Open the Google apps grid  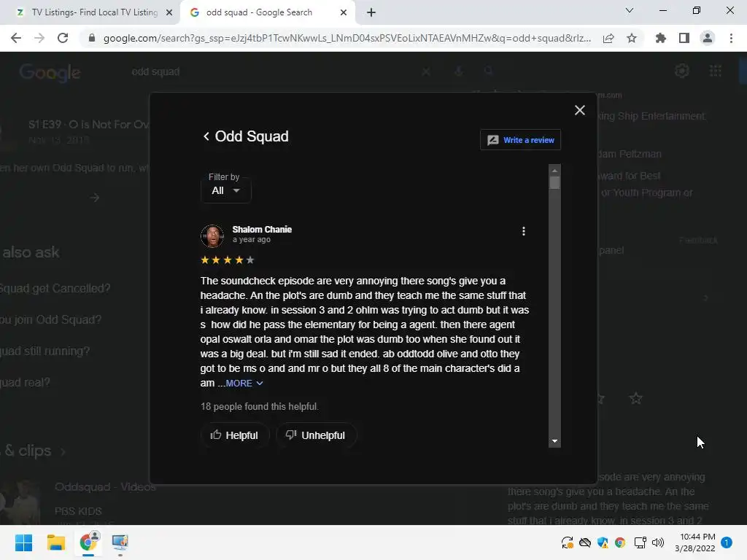[716, 71]
